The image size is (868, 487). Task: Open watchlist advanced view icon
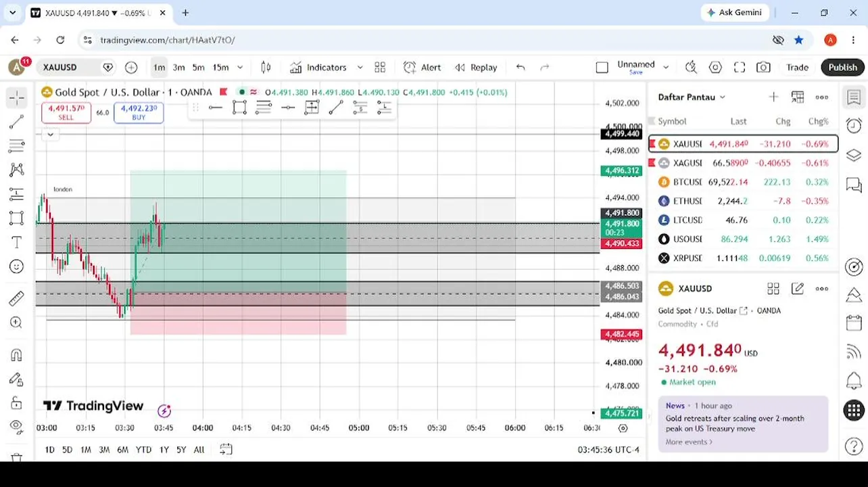[x=798, y=97]
